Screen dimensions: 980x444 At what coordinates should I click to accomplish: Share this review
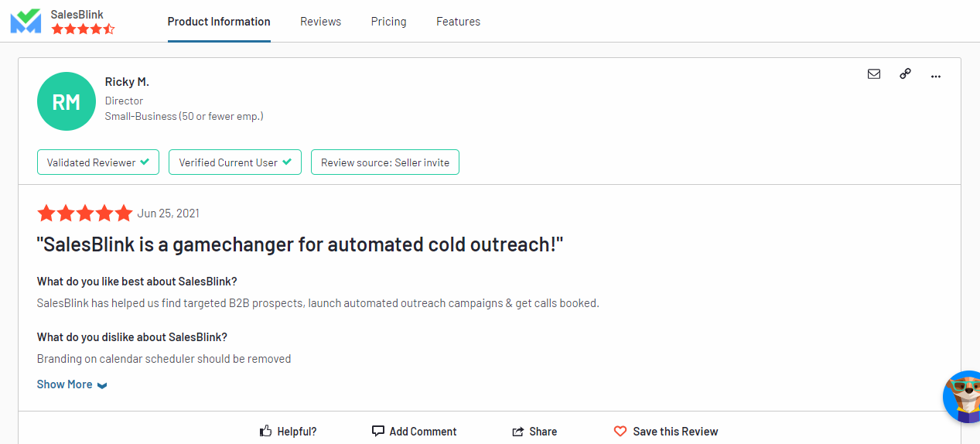click(534, 432)
